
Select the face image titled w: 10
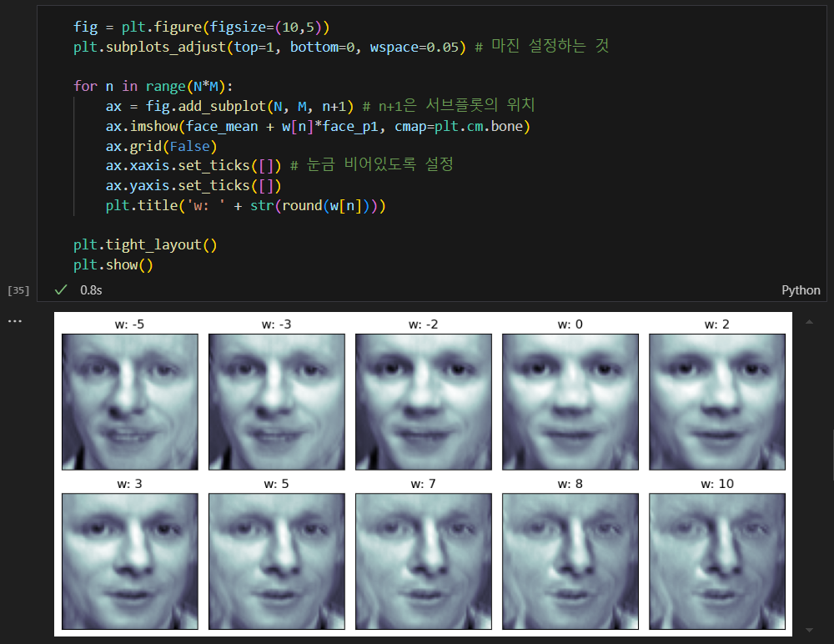pyautogui.click(x=717, y=561)
